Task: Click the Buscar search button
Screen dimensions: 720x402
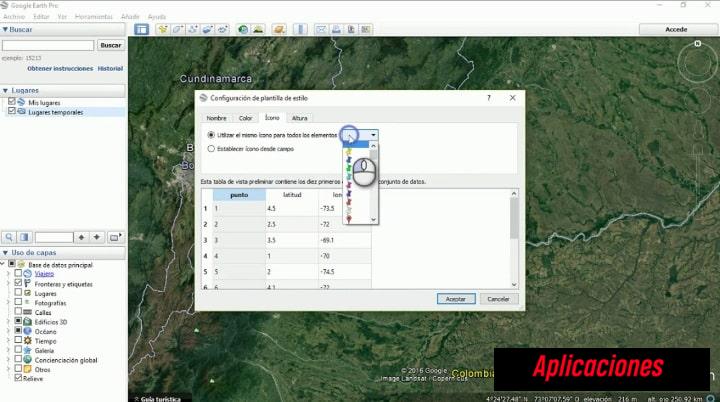Action: [x=111, y=45]
